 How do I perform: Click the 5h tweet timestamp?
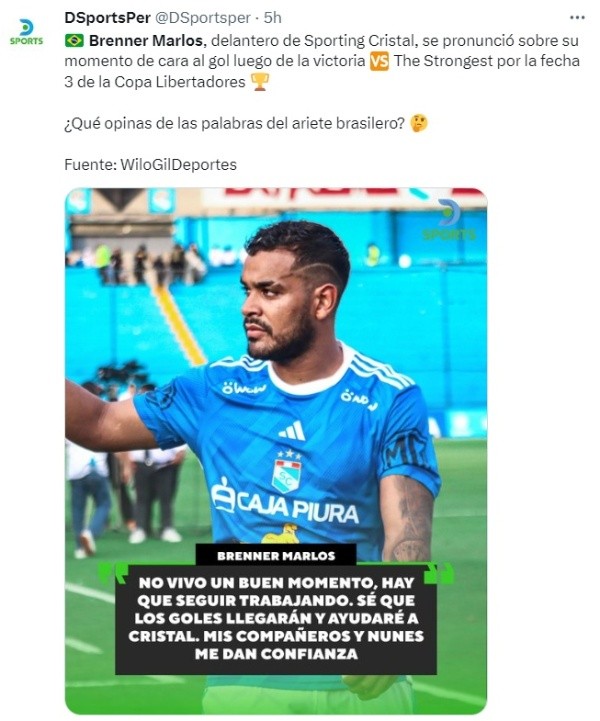coord(272,17)
